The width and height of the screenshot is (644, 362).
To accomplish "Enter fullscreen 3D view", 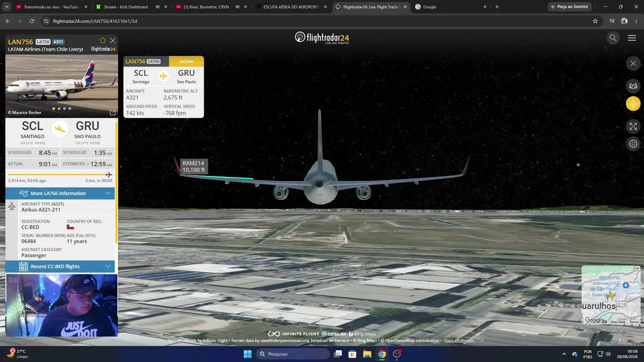I will pyautogui.click(x=633, y=126).
